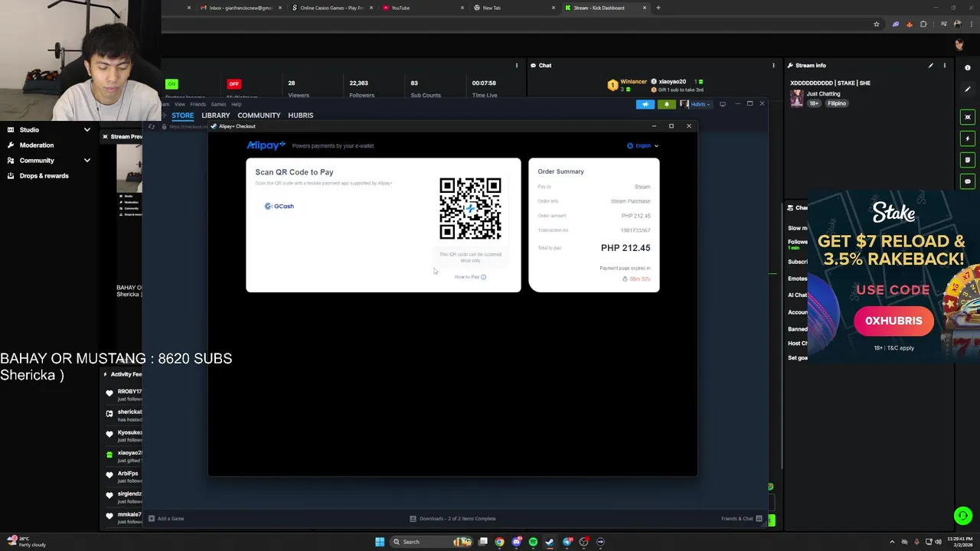Show hidden system tray icons chevron

click(x=892, y=542)
